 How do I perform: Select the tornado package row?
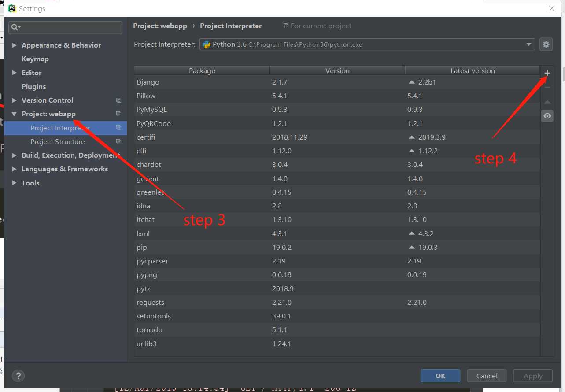pos(337,329)
